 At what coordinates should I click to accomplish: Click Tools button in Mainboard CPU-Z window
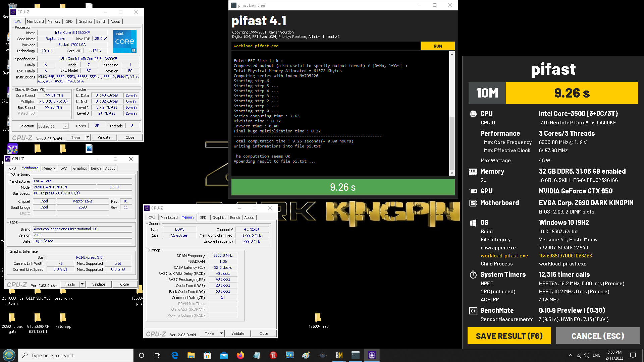(x=70, y=284)
